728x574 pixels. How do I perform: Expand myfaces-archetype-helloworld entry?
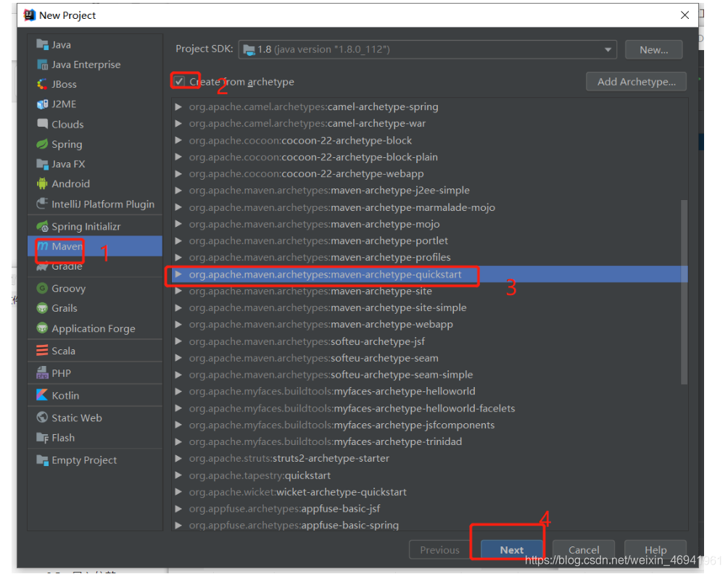pos(178,391)
